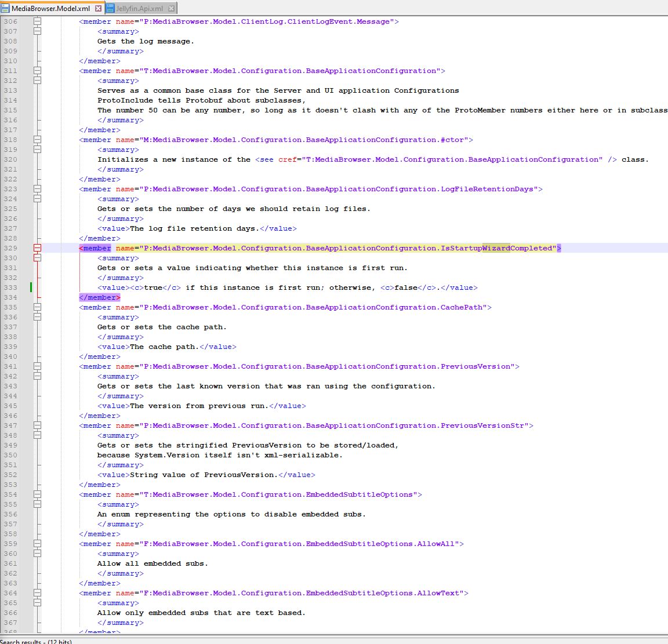Collapse the #ctor member at line 318
This screenshot has height=644, width=668.
pyautogui.click(x=38, y=140)
